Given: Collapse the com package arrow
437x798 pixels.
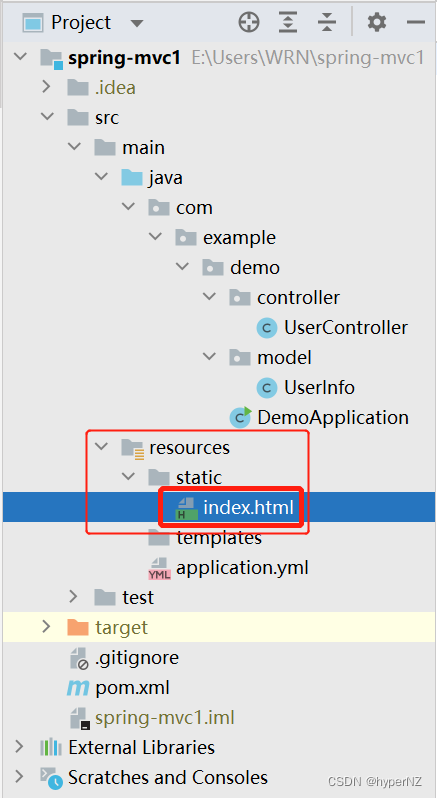Looking at the screenshot, I should point(128,207).
